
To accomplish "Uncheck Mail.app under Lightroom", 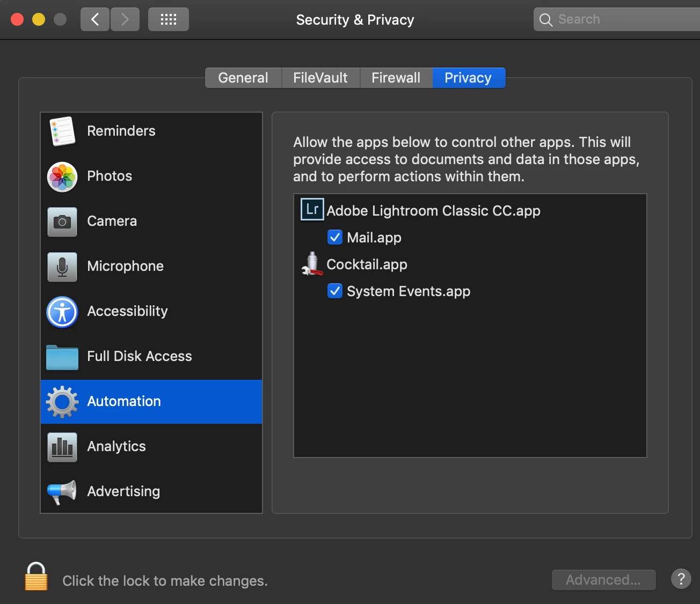I will tap(335, 237).
